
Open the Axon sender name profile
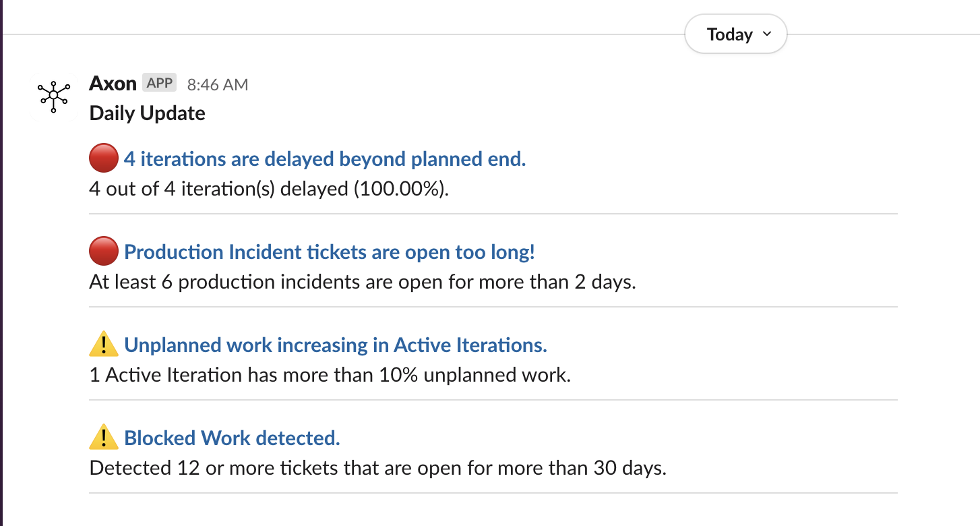(113, 84)
